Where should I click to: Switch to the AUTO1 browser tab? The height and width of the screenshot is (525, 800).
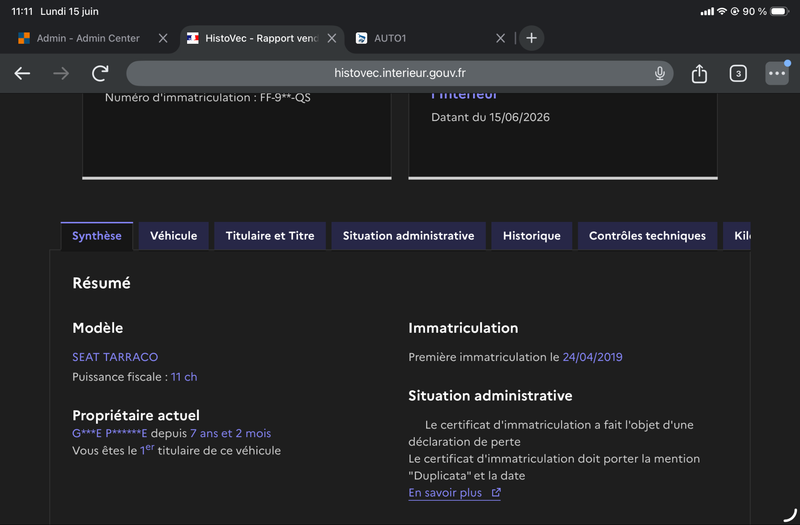coord(423,38)
